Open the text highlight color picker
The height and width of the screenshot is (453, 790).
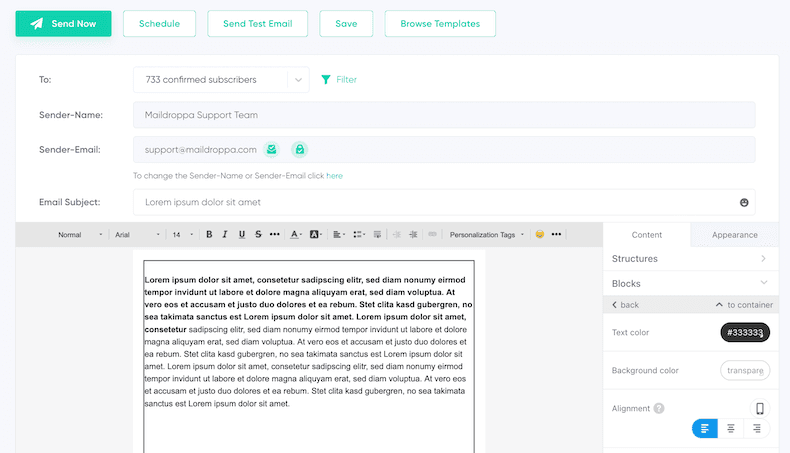coord(315,234)
